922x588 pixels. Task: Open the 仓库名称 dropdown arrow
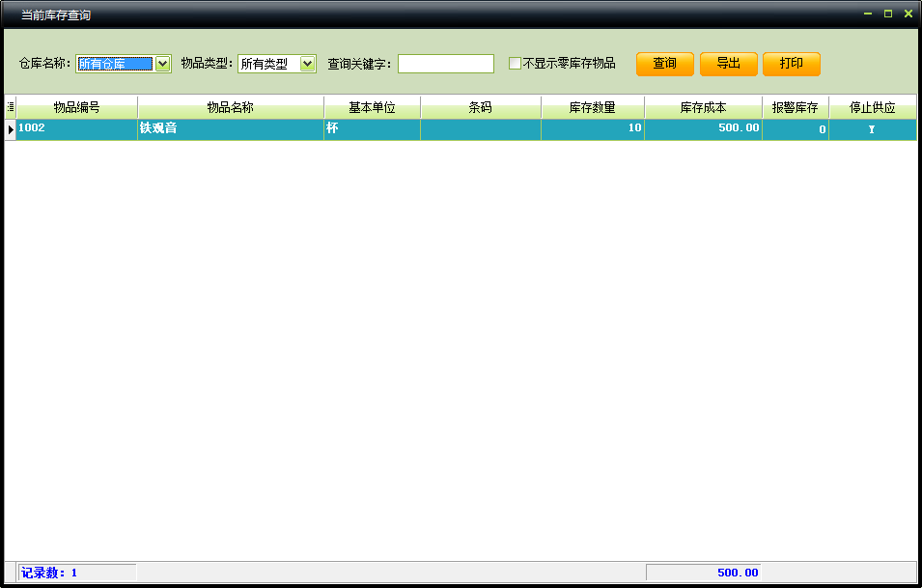[163, 64]
